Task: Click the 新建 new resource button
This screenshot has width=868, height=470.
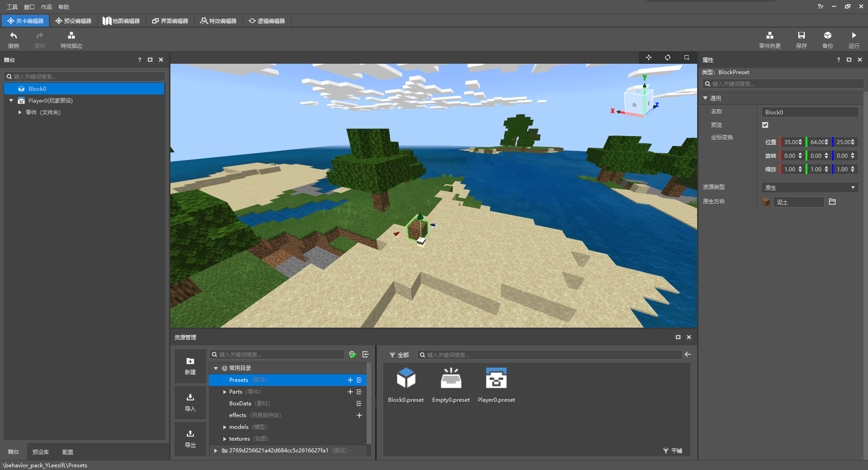Action: click(x=190, y=366)
